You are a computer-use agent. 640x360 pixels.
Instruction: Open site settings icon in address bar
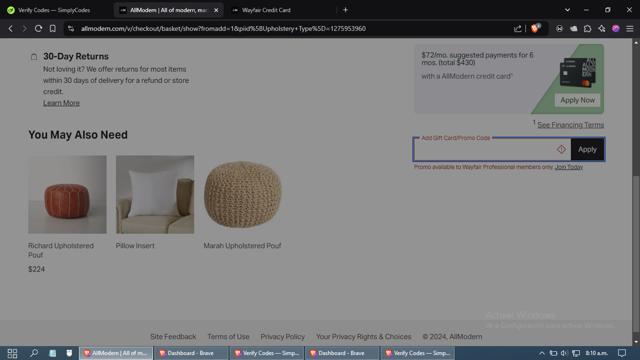coord(71,29)
